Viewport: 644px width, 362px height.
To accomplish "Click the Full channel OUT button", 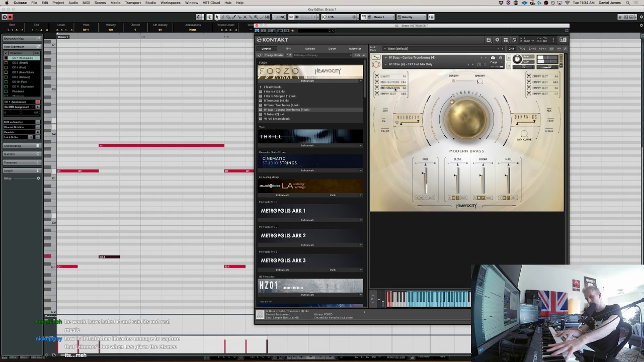I will [x=431, y=198].
